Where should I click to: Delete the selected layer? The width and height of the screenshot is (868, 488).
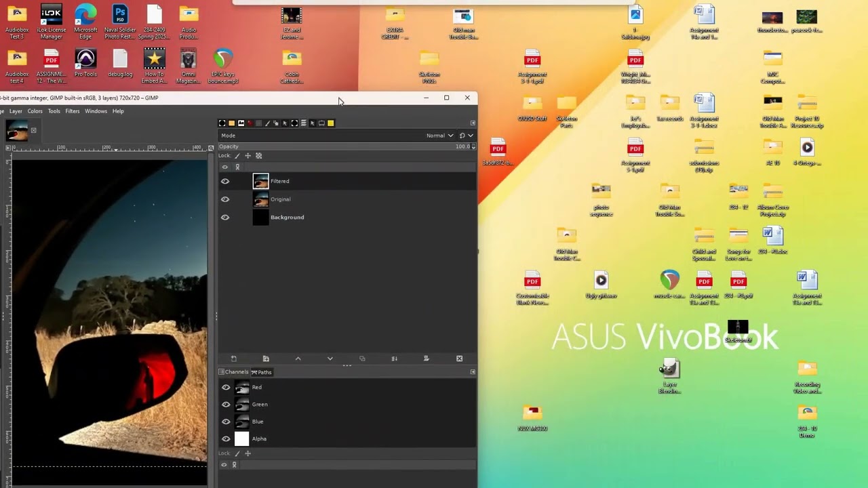tap(459, 359)
